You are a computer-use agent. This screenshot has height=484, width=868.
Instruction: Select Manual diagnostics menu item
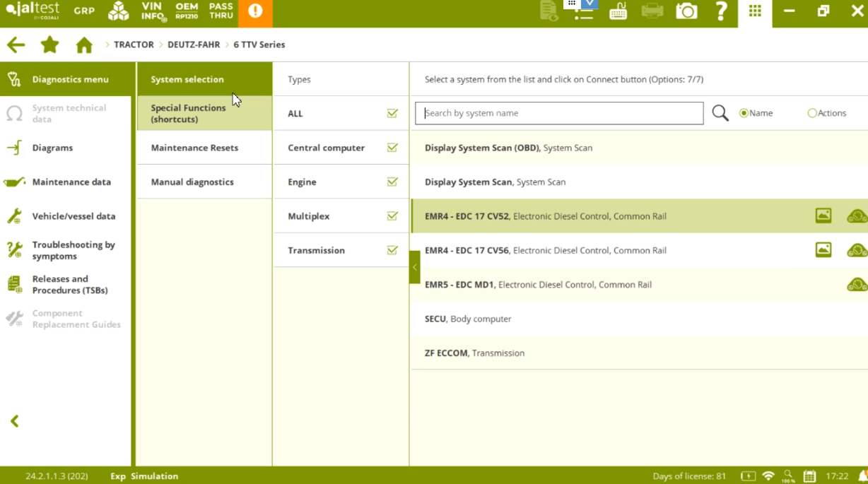tap(192, 182)
